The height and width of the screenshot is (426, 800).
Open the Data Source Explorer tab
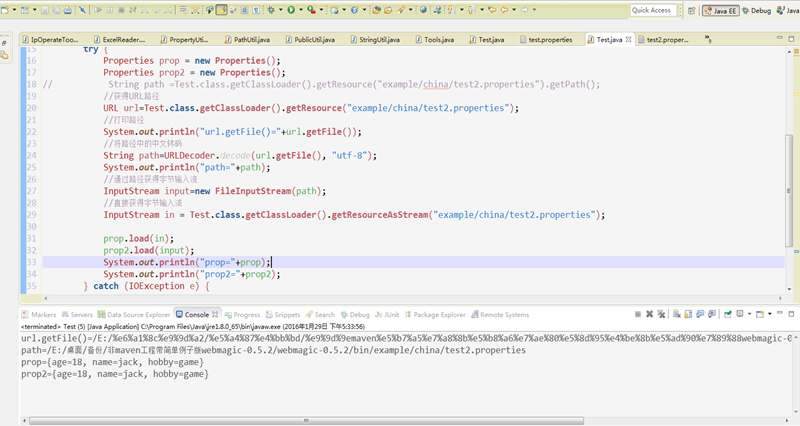[134, 315]
